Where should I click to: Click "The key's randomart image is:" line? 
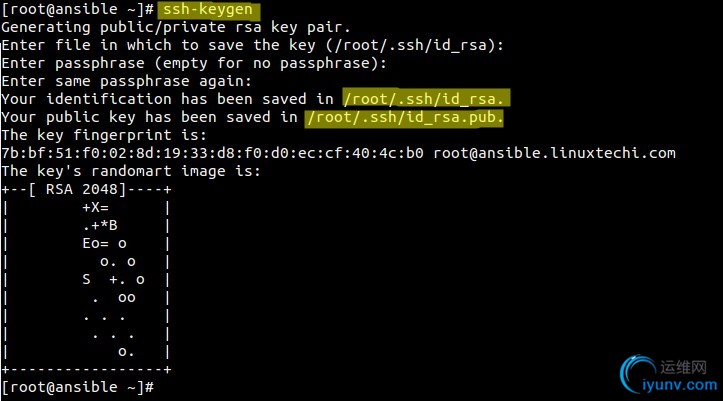130,171
